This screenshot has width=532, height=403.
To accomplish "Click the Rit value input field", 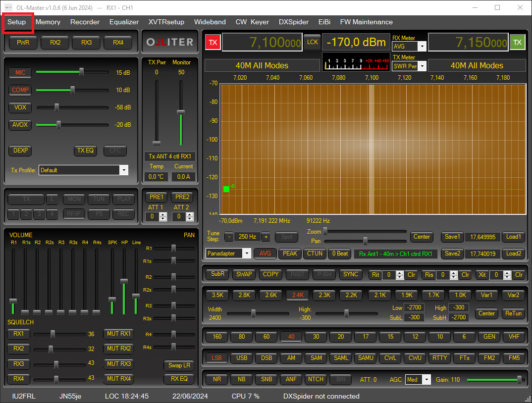I will pos(389,275).
